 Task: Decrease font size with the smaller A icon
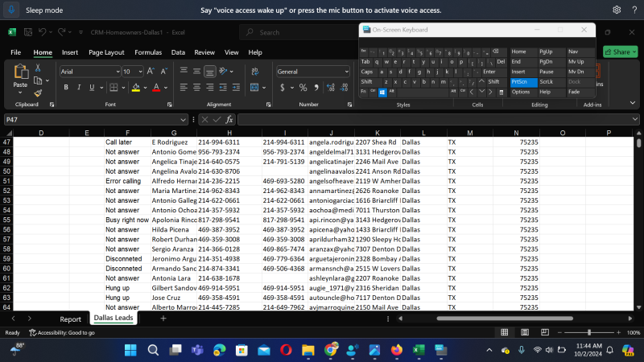(x=164, y=72)
